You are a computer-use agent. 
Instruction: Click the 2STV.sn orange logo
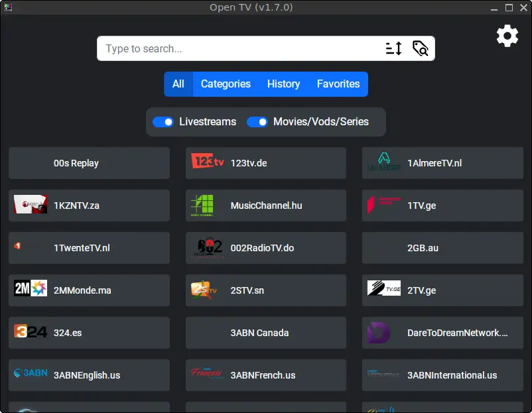(204, 290)
